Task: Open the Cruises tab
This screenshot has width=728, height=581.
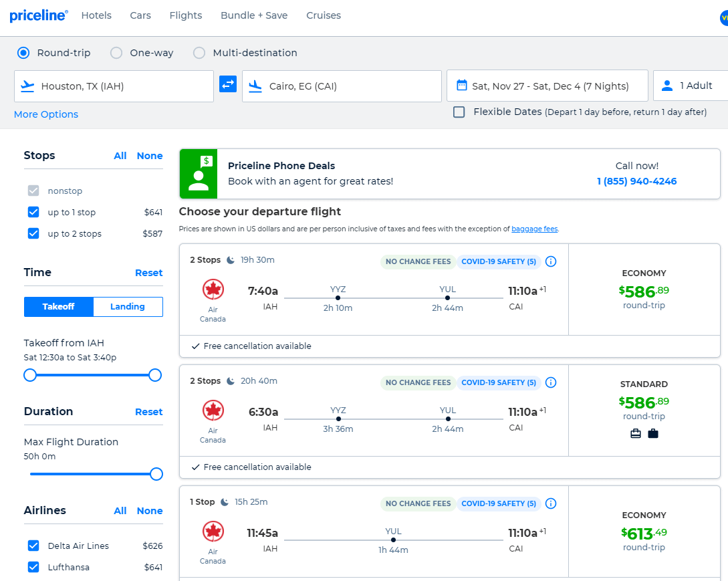Action: (324, 15)
